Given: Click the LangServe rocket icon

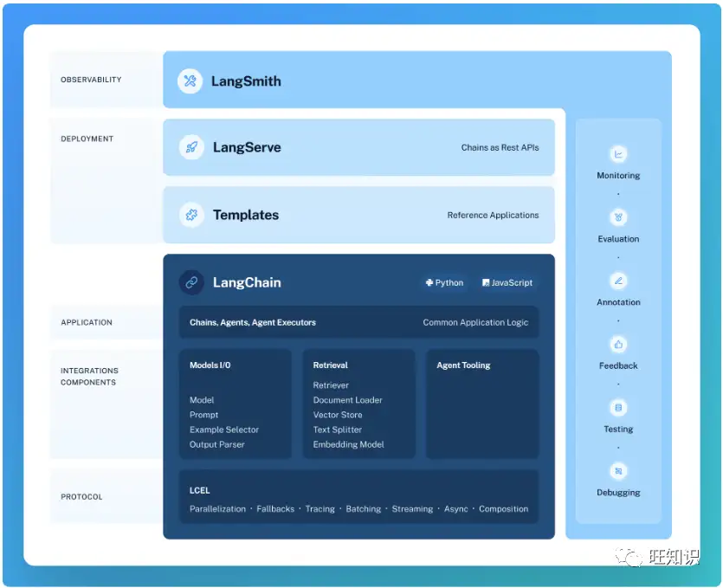Looking at the screenshot, I should [191, 147].
